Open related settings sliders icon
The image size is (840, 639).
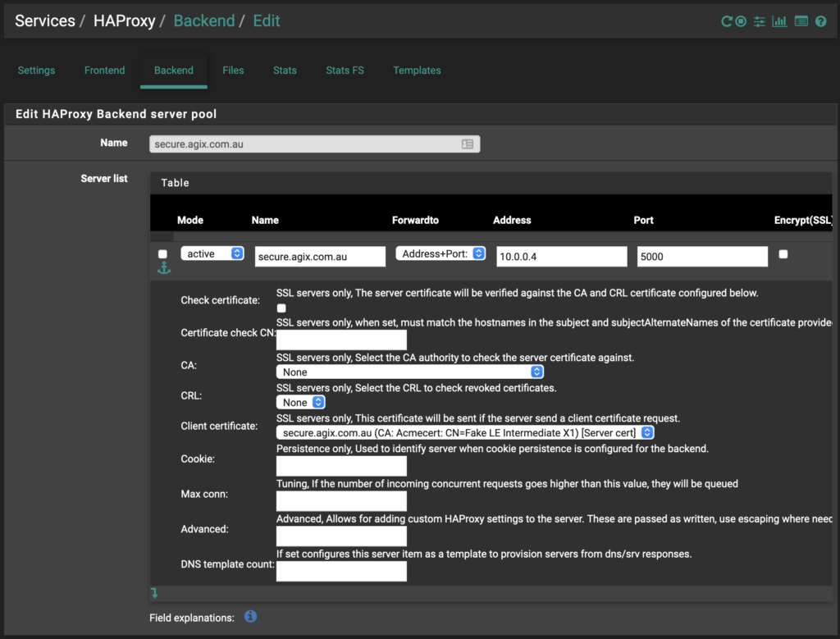(760, 21)
